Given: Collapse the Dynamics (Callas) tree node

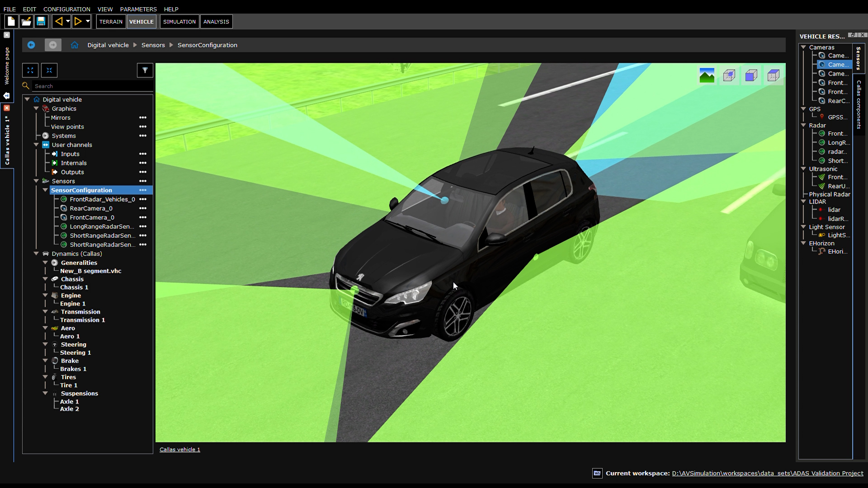Looking at the screenshot, I should pyautogui.click(x=36, y=253).
